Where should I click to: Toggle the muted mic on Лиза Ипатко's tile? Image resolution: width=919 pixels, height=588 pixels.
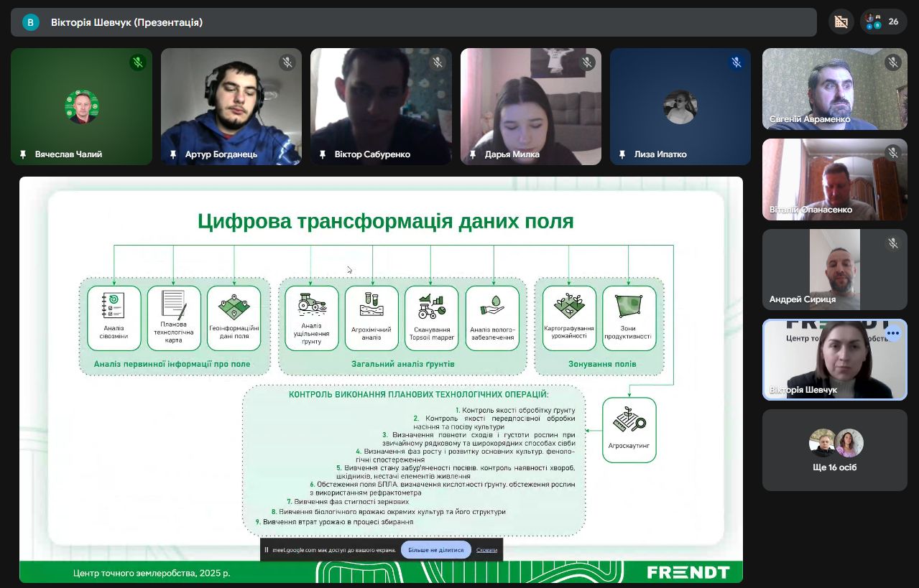click(x=736, y=62)
